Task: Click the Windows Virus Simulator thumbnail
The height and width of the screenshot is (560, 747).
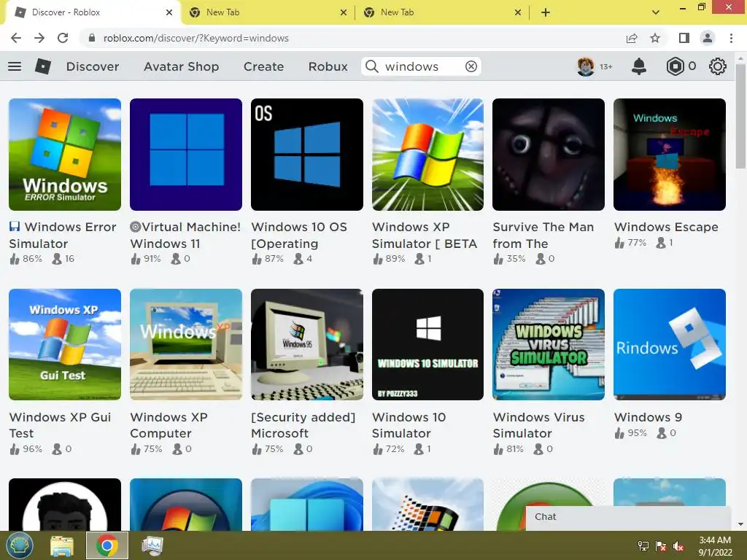Action: tap(549, 344)
